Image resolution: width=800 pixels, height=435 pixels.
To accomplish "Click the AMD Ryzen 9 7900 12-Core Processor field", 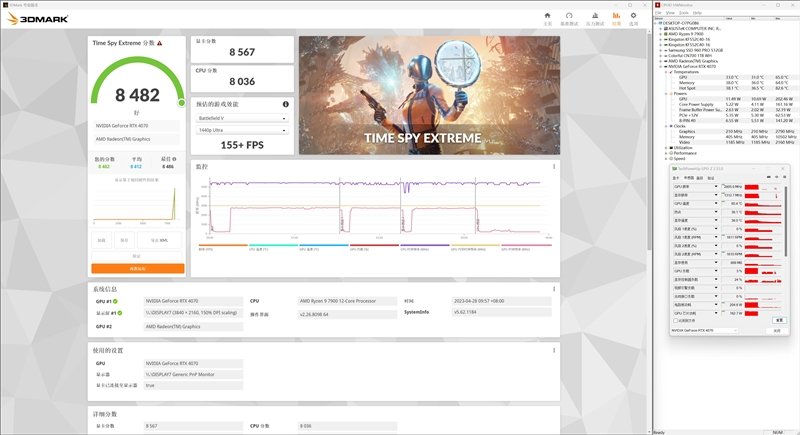I will pos(347,301).
